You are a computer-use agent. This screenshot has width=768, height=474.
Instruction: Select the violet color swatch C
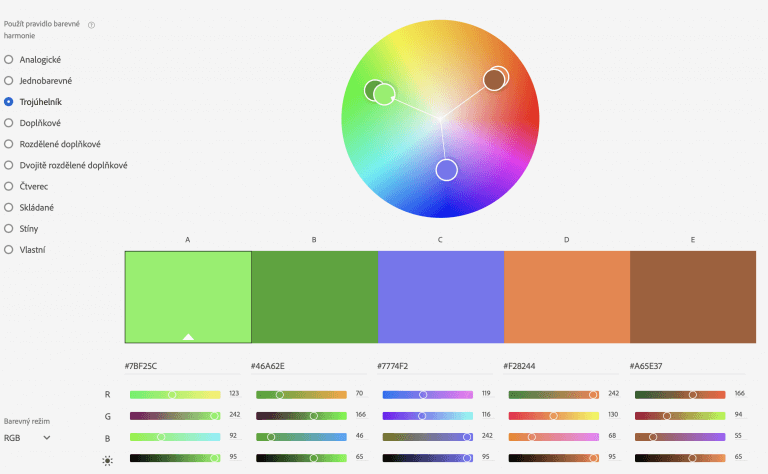(440, 297)
